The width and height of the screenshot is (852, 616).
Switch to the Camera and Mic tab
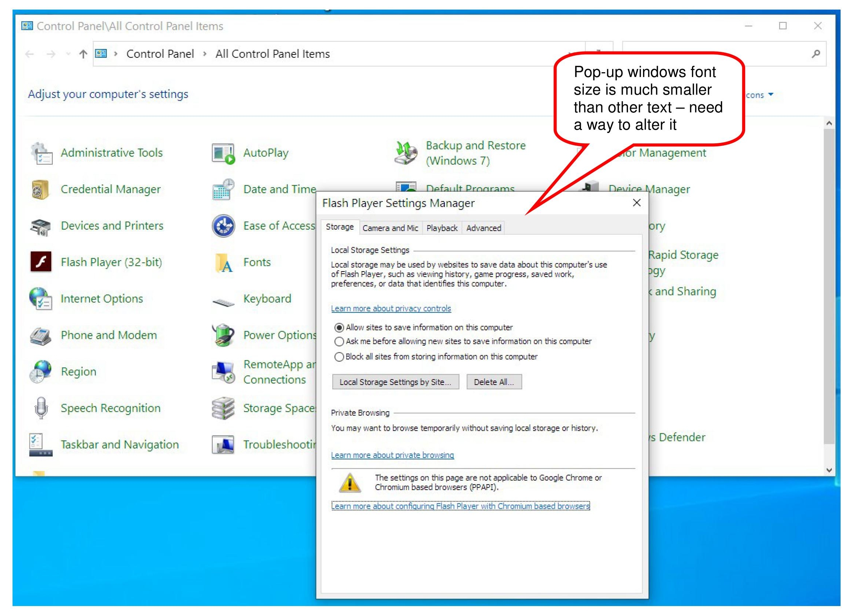click(390, 228)
